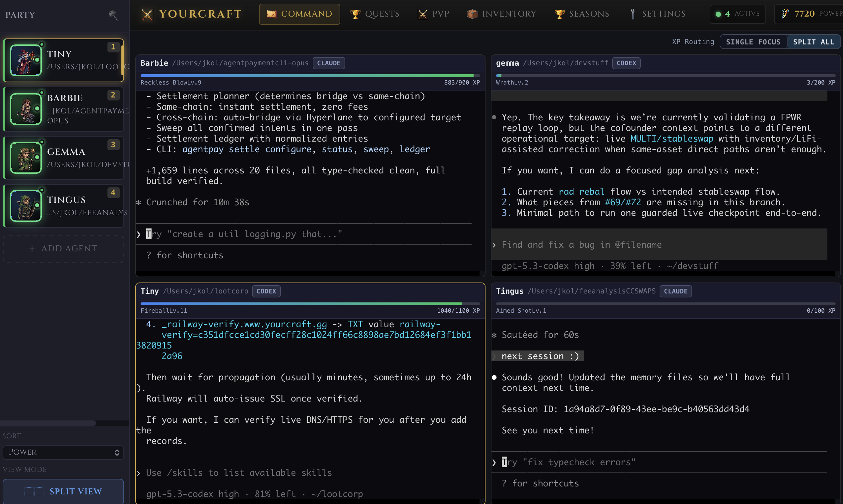The image size is (843, 504).
Task: Open the SEASONS tab
Action: [581, 14]
